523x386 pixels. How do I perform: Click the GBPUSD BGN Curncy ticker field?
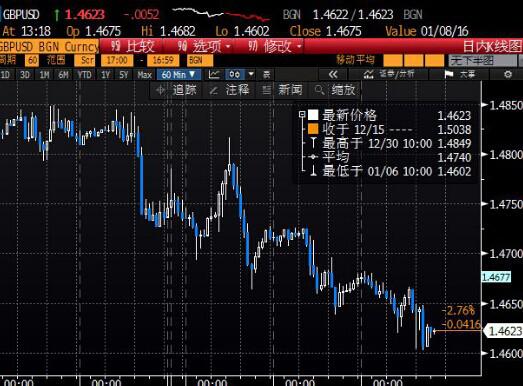point(49,46)
